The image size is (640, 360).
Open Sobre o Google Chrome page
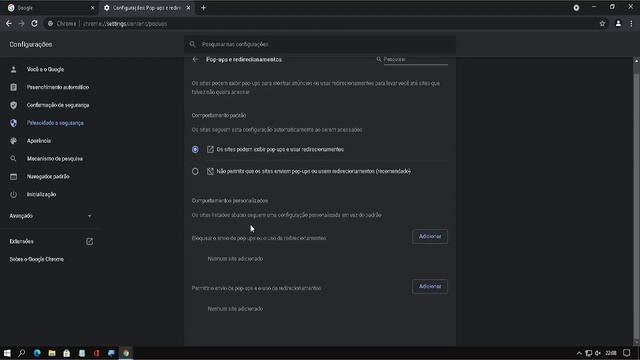pos(37,260)
